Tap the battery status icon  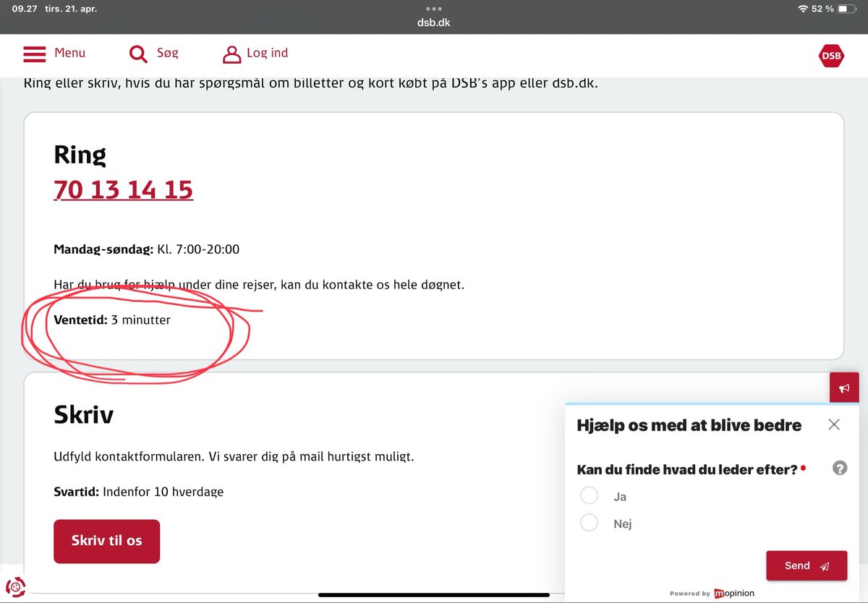pyautogui.click(x=847, y=9)
